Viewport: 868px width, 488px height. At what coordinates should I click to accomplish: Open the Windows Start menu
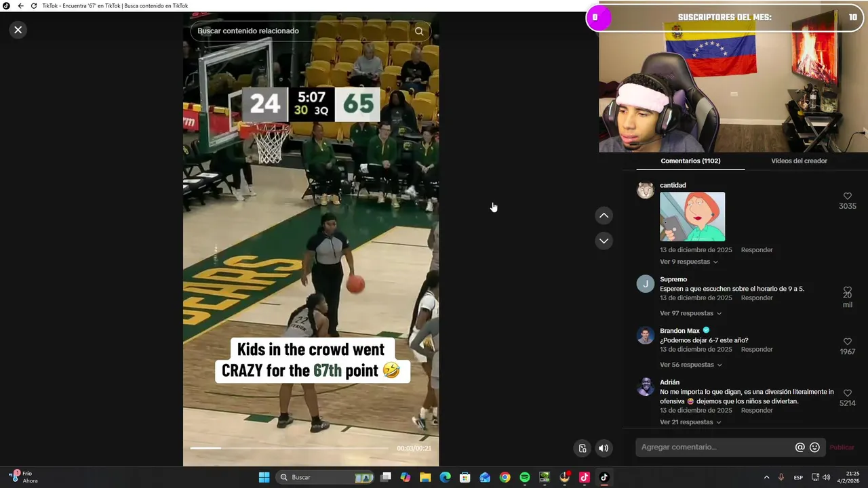pyautogui.click(x=264, y=477)
